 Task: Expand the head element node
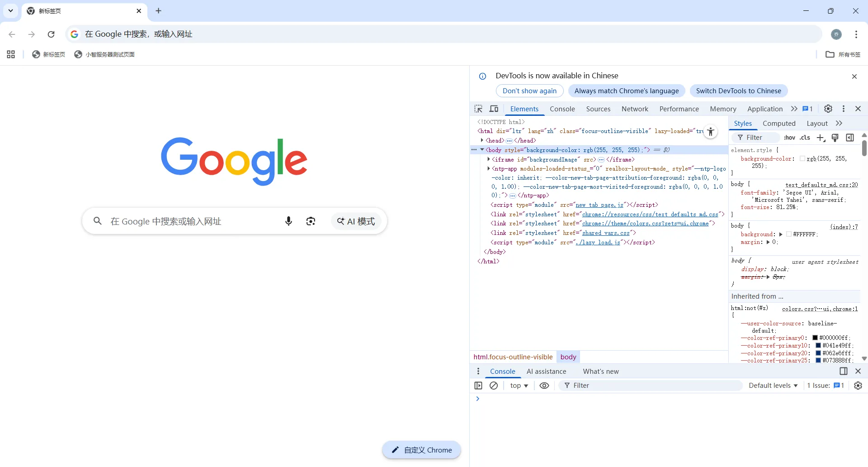tap(482, 140)
